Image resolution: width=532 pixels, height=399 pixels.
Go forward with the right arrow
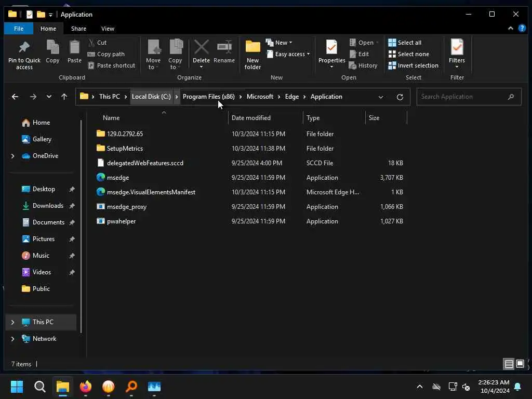(x=33, y=97)
